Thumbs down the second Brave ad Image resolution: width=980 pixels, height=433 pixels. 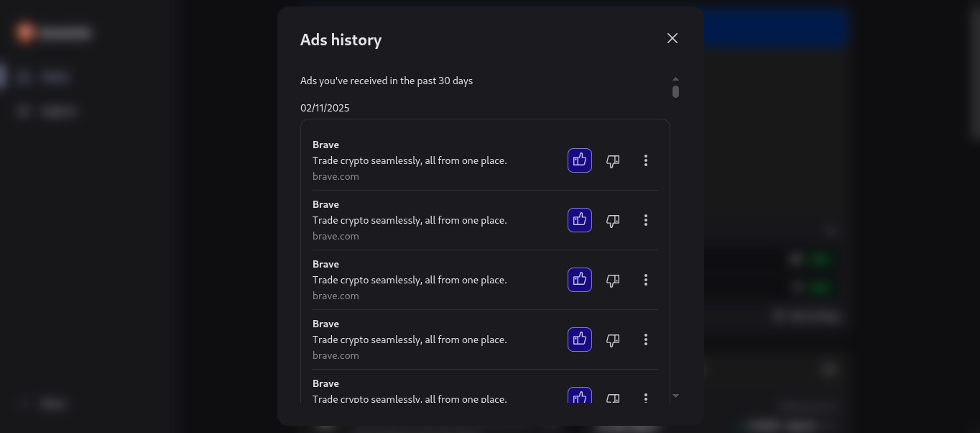coord(613,221)
